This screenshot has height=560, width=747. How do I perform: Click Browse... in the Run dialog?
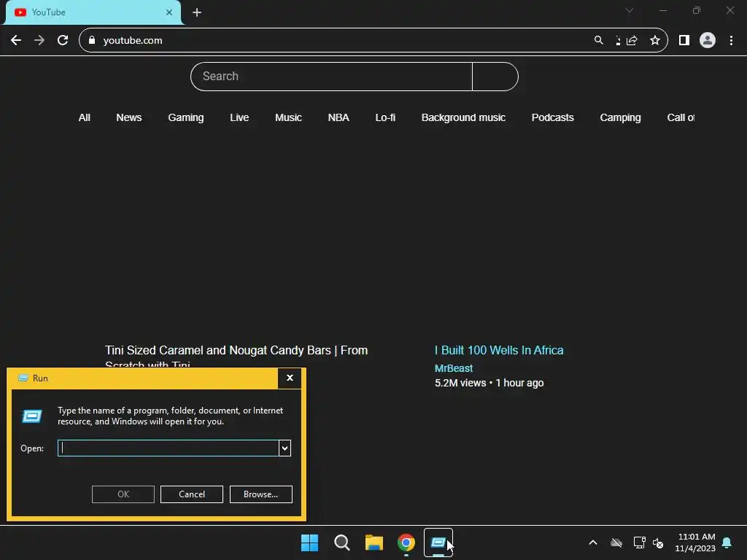point(261,494)
